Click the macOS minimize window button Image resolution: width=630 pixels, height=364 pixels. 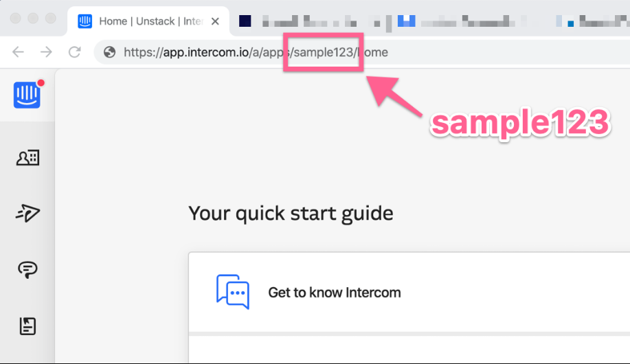pos(33,18)
